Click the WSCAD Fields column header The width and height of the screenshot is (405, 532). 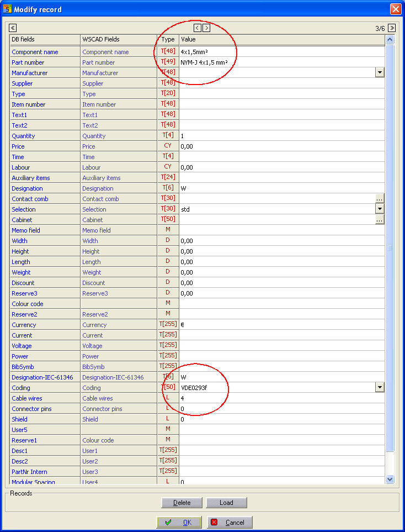click(x=119, y=39)
